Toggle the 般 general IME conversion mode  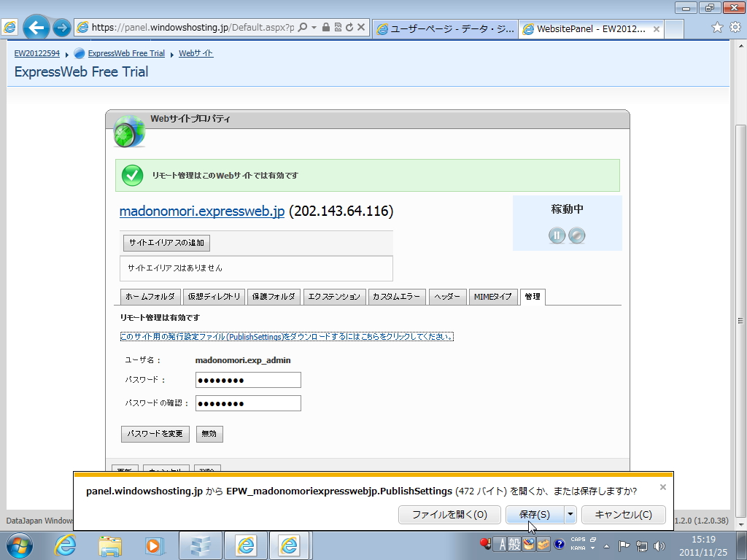(x=513, y=544)
